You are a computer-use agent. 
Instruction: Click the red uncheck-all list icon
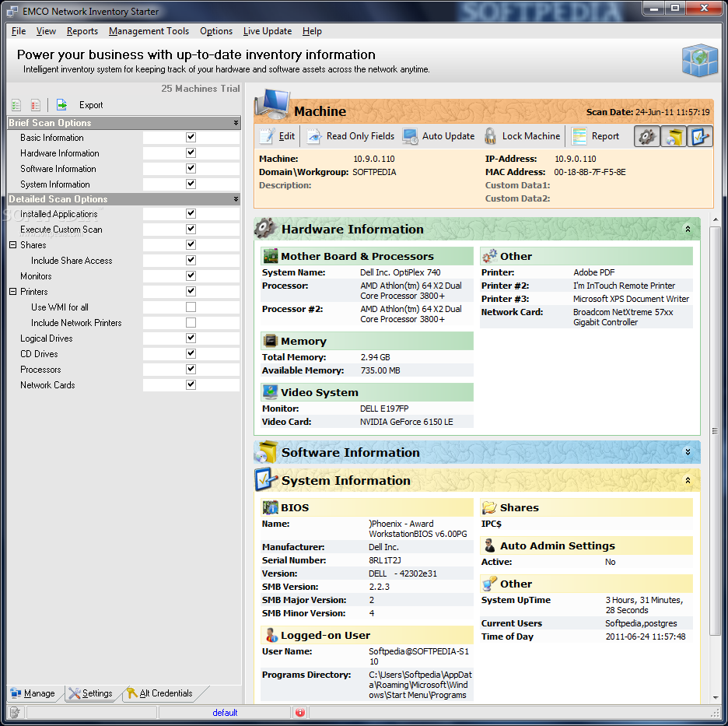click(35, 105)
